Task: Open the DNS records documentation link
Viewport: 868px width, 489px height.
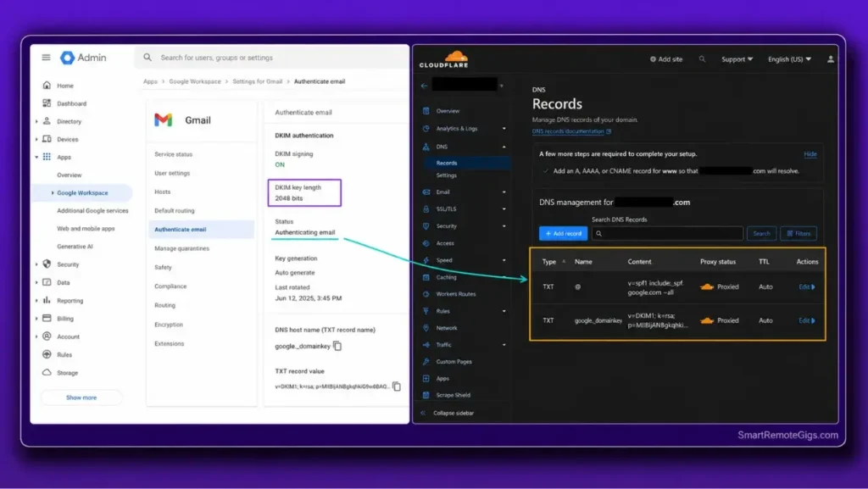Action: click(571, 131)
